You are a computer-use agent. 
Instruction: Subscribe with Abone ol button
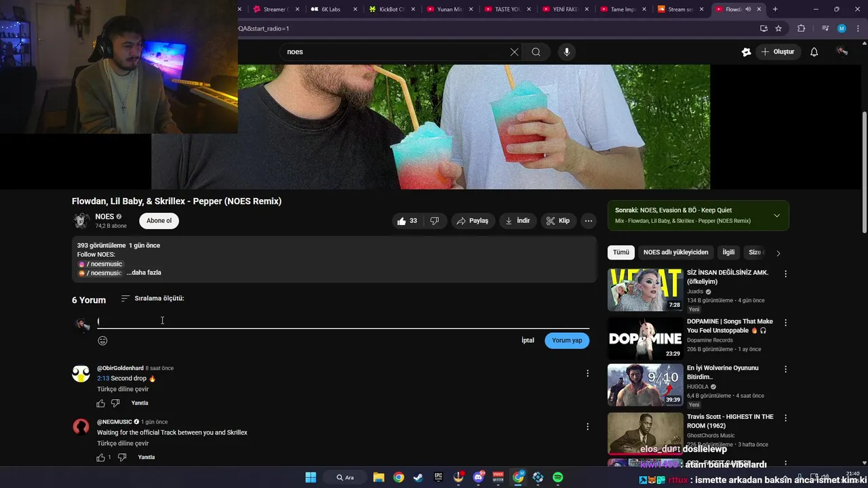(x=159, y=221)
